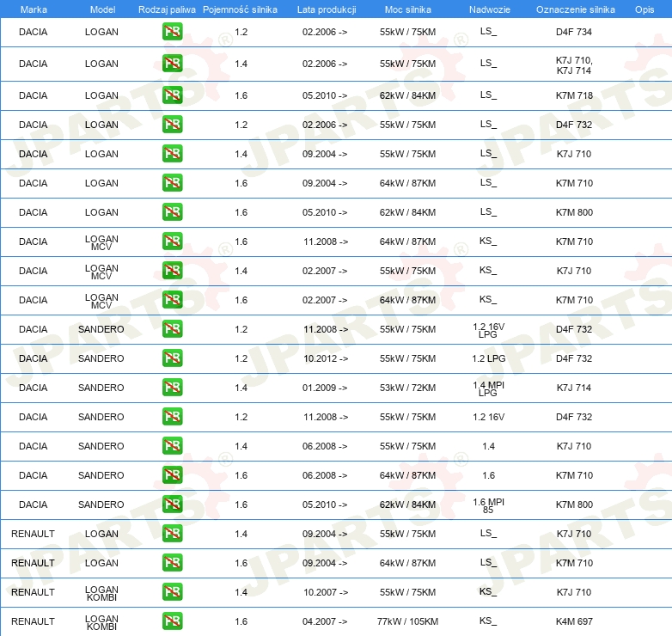Select DACIA in the D4F 734 row

click(33, 32)
